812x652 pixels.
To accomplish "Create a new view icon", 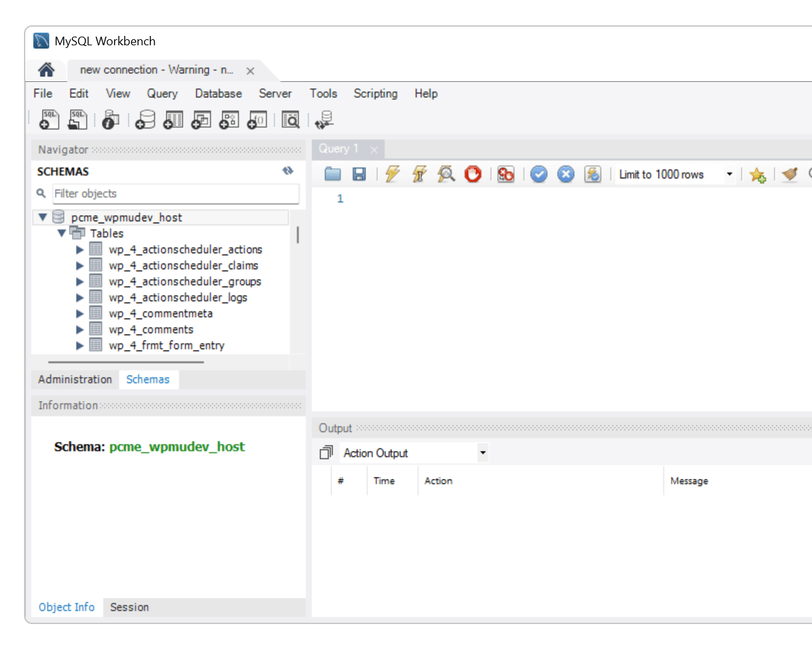I will [x=201, y=119].
